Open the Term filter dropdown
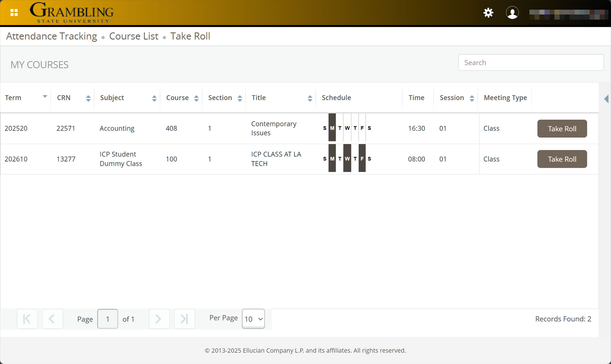The width and height of the screenshot is (611, 364). click(45, 96)
